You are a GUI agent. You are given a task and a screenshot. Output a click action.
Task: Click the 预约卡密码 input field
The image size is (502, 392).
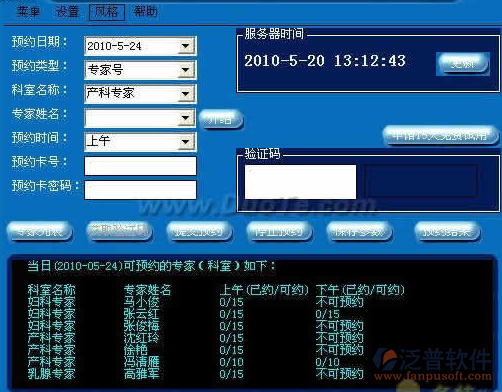point(140,190)
